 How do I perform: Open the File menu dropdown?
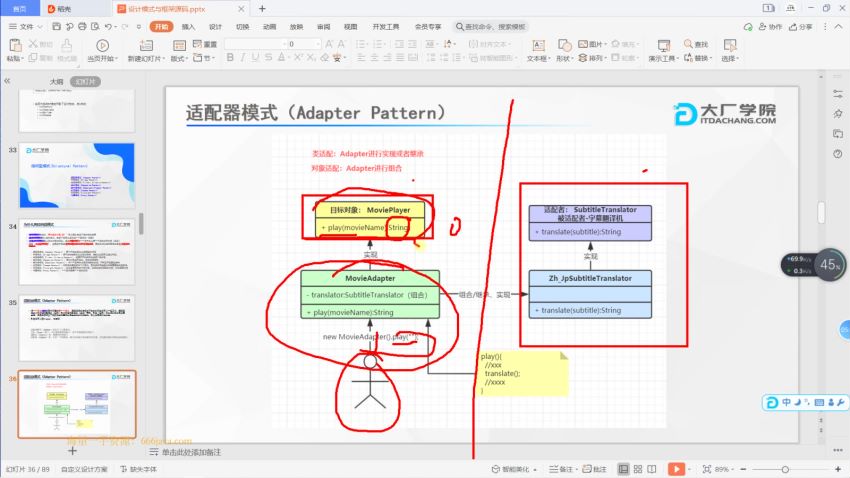coord(25,27)
